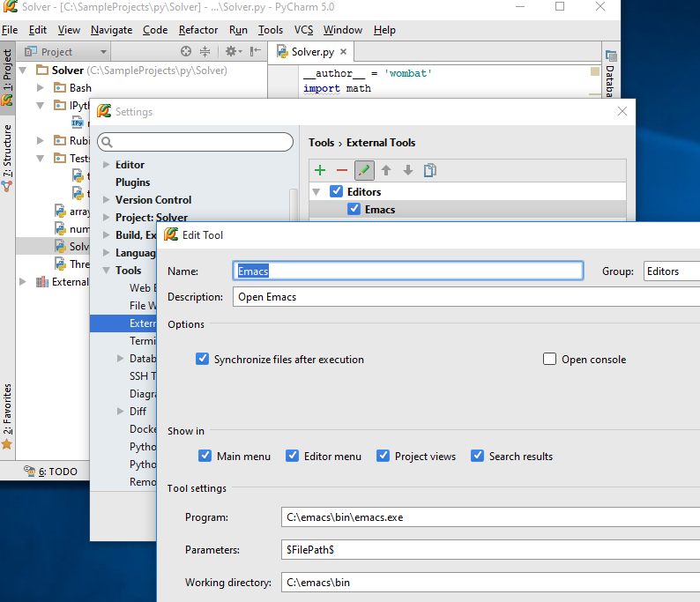Expand the Version Control settings category
The width and height of the screenshot is (700, 602).
(107, 199)
